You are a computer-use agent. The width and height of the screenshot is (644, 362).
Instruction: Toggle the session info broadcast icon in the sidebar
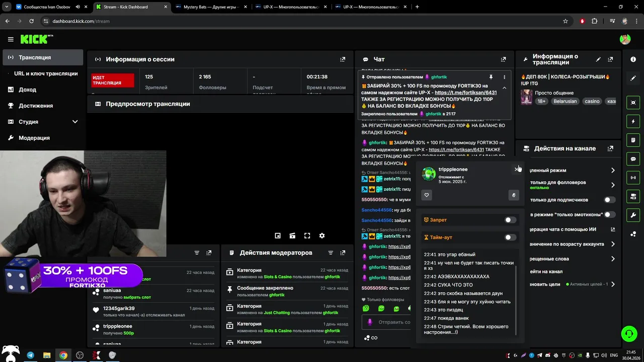click(633, 177)
